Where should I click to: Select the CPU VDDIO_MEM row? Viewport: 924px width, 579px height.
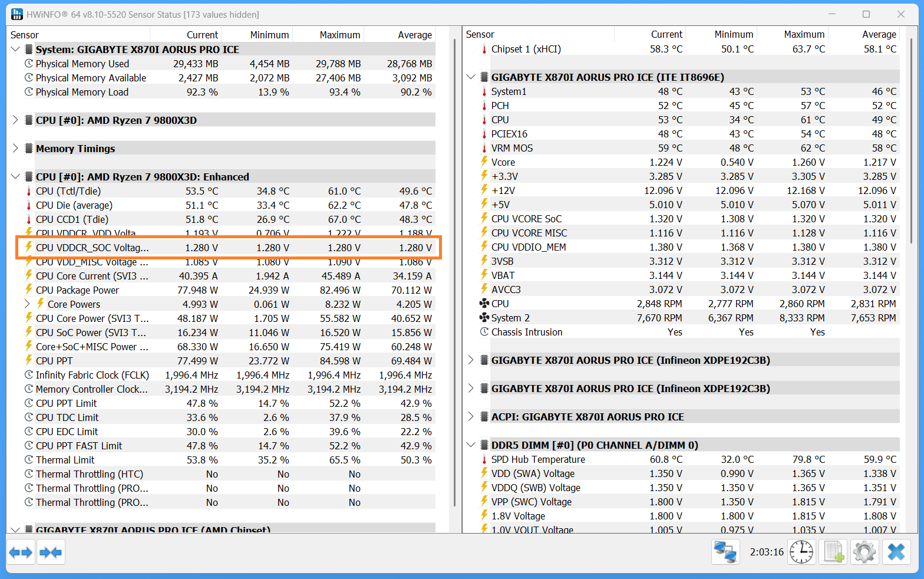pos(689,247)
